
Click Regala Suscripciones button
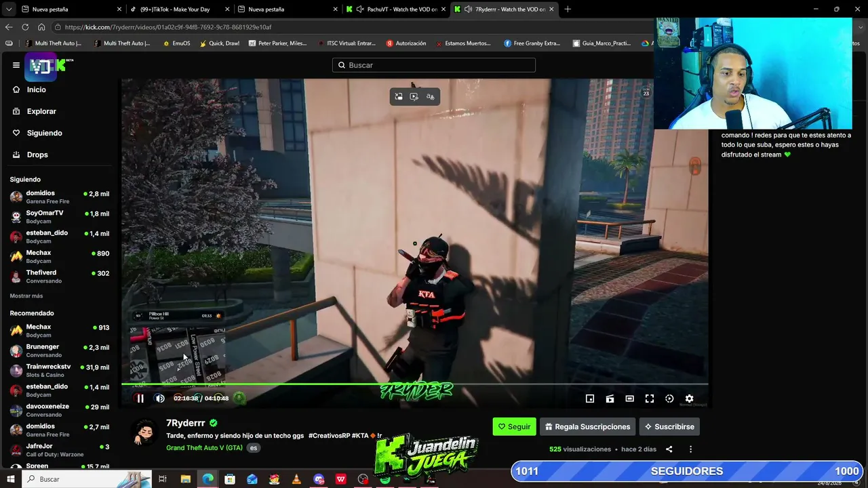point(588,426)
